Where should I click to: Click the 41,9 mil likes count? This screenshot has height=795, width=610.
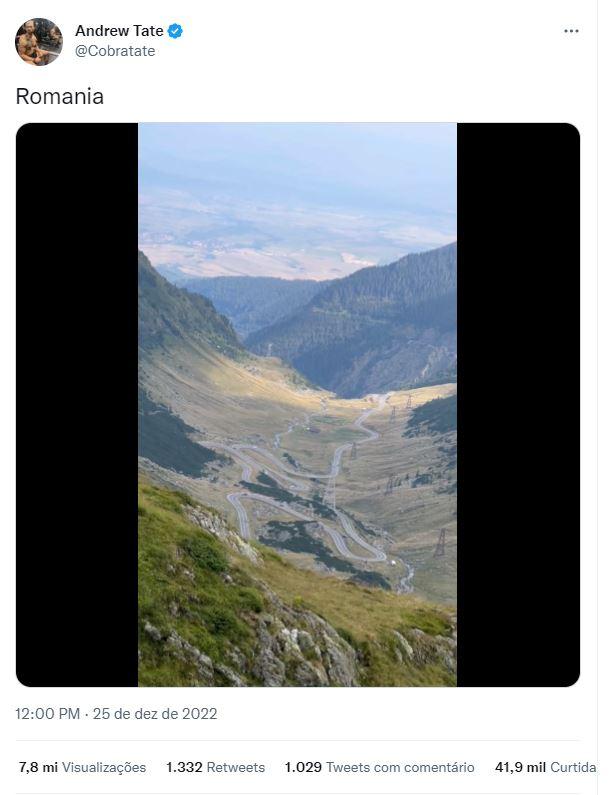point(520,767)
